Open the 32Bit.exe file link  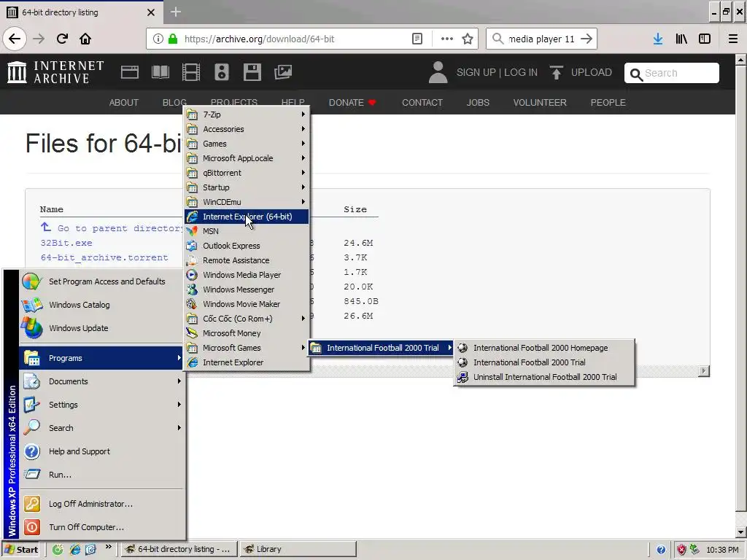click(66, 243)
